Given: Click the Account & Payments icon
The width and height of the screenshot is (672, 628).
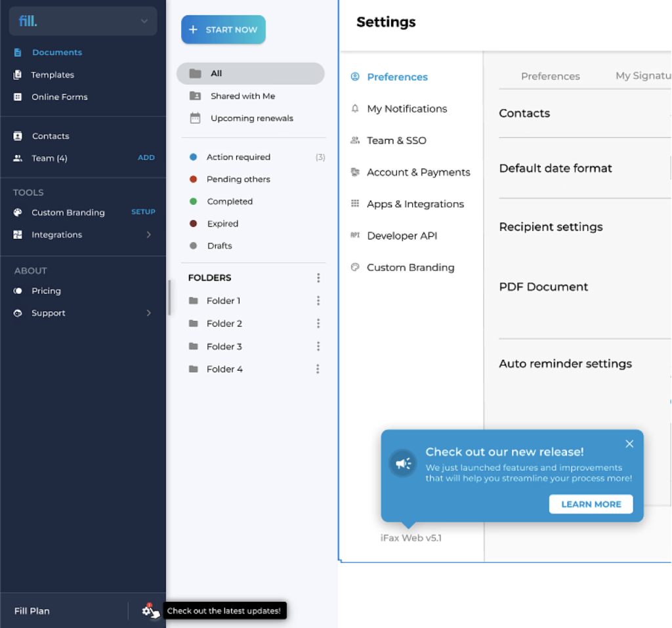Looking at the screenshot, I should tap(355, 172).
